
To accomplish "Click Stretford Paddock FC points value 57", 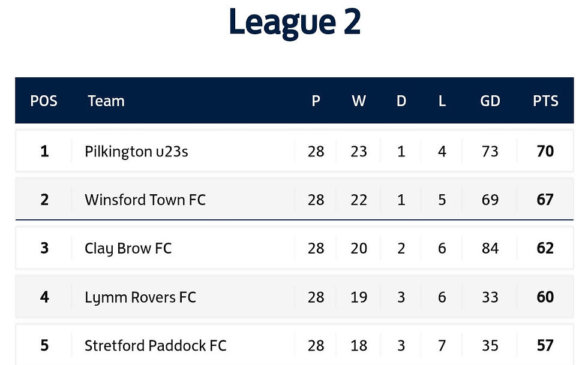I will point(545,345).
